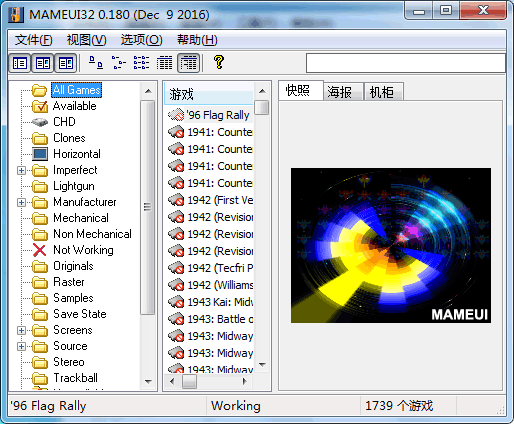Select the grouped view toolbar icon
Viewport: 514px width, 424px height.
click(x=189, y=63)
